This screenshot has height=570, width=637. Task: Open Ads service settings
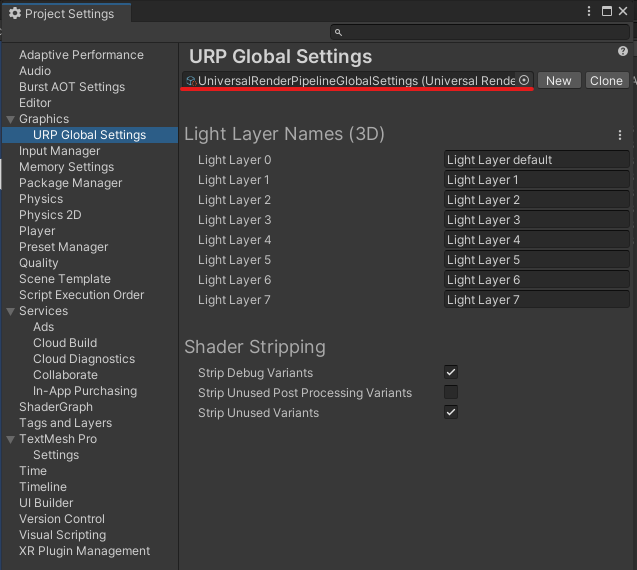pos(43,327)
